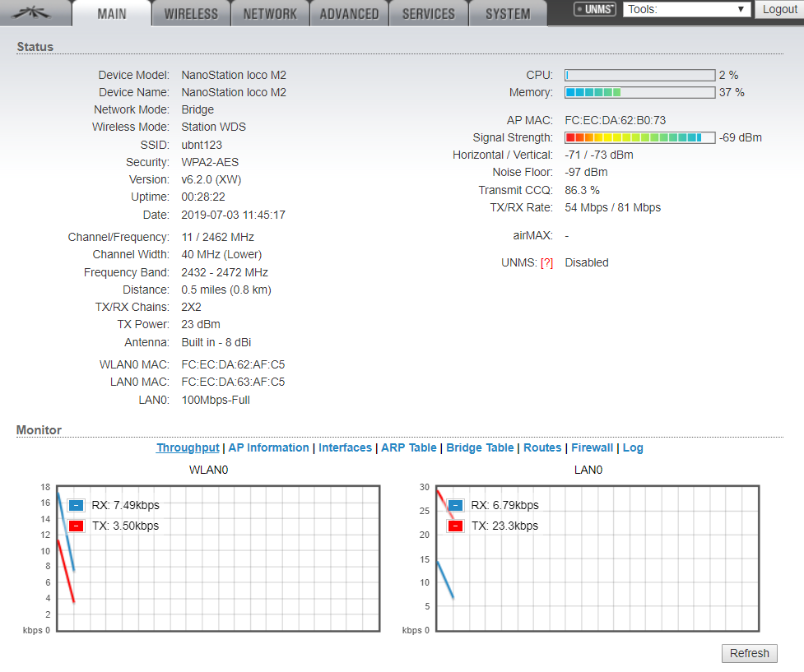Open the Log monitor link
804x672 pixels.
click(633, 447)
